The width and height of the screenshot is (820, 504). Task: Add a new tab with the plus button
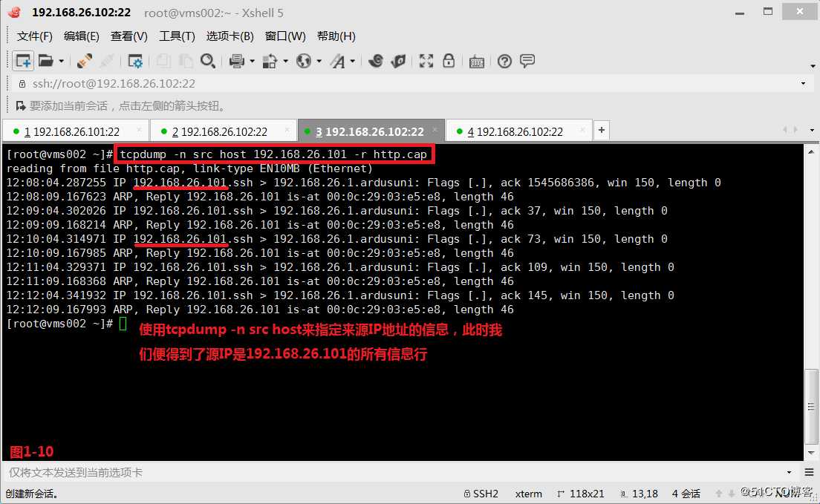(602, 130)
